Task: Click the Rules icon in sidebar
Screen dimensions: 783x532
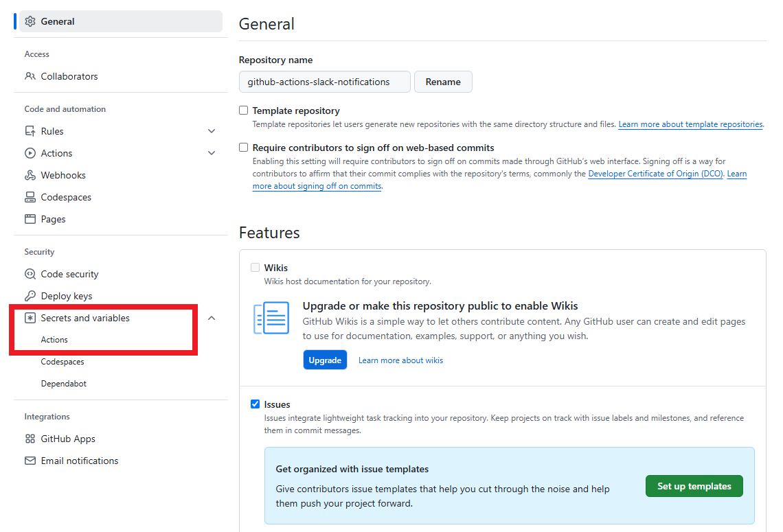Action: 30,131
